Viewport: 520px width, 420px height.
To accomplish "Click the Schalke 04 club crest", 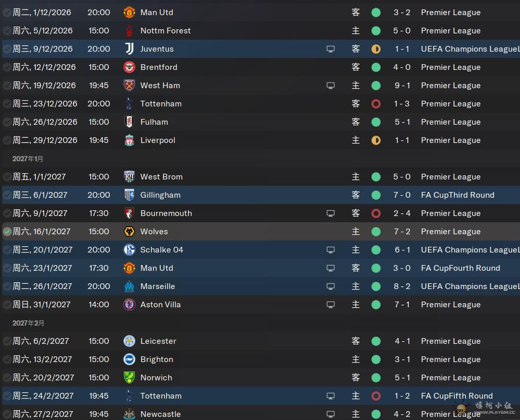I will click(x=129, y=250).
